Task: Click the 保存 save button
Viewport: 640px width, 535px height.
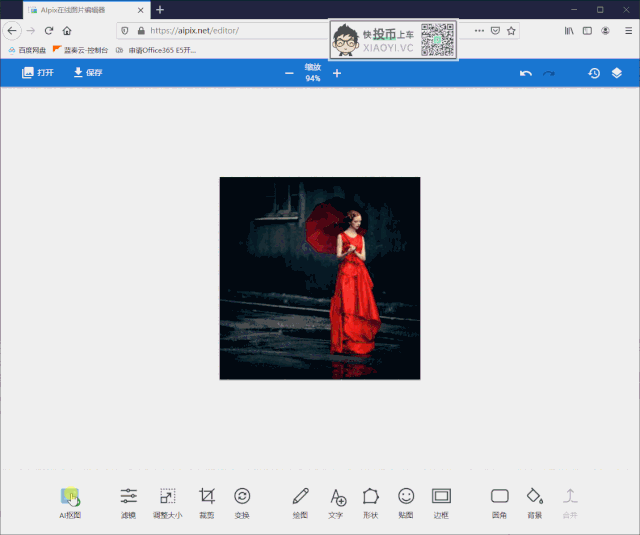Action: 87,73
